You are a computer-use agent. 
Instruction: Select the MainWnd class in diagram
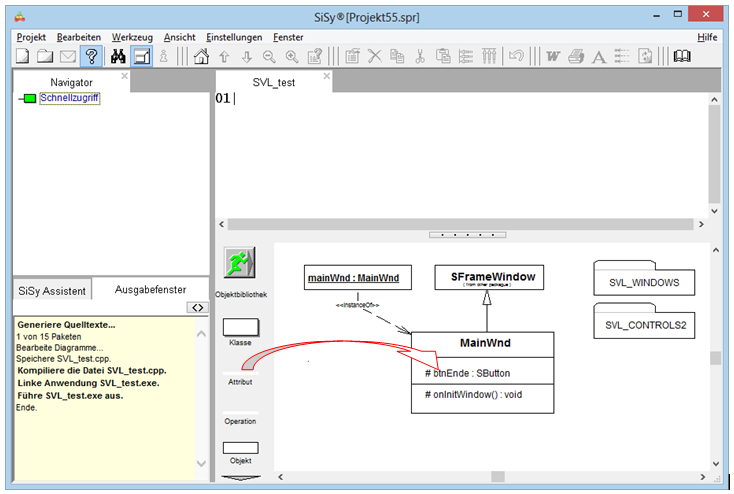(486, 344)
